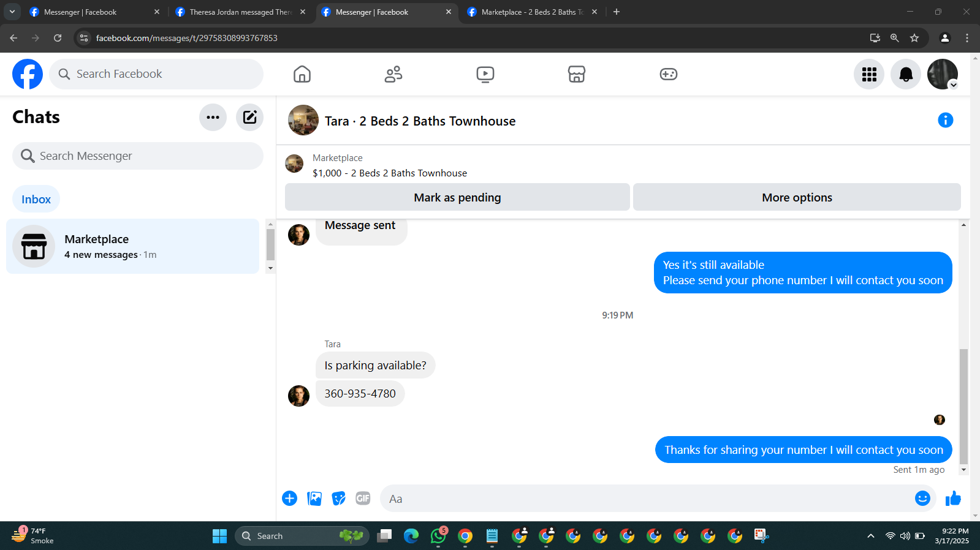Open the volume control in the system tray
Screen dimensions: 980x550
905,536
